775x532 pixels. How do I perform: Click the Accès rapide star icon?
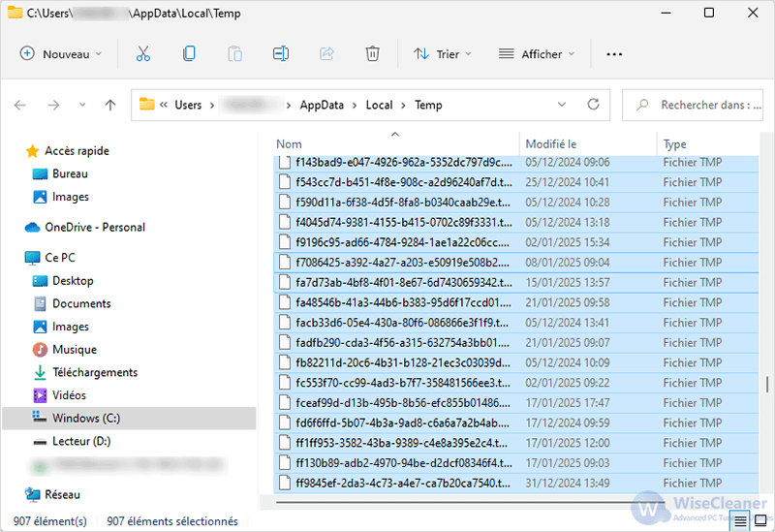(x=32, y=151)
